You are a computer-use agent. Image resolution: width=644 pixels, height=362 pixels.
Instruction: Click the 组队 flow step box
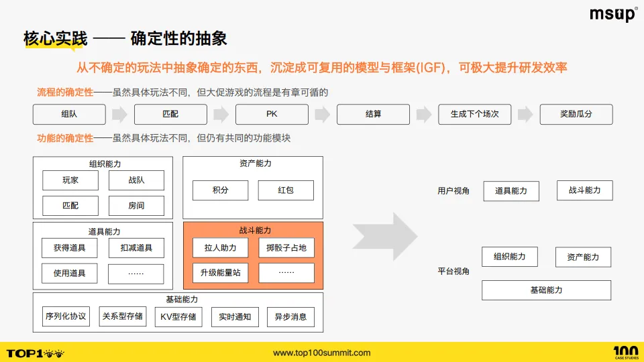tap(69, 114)
